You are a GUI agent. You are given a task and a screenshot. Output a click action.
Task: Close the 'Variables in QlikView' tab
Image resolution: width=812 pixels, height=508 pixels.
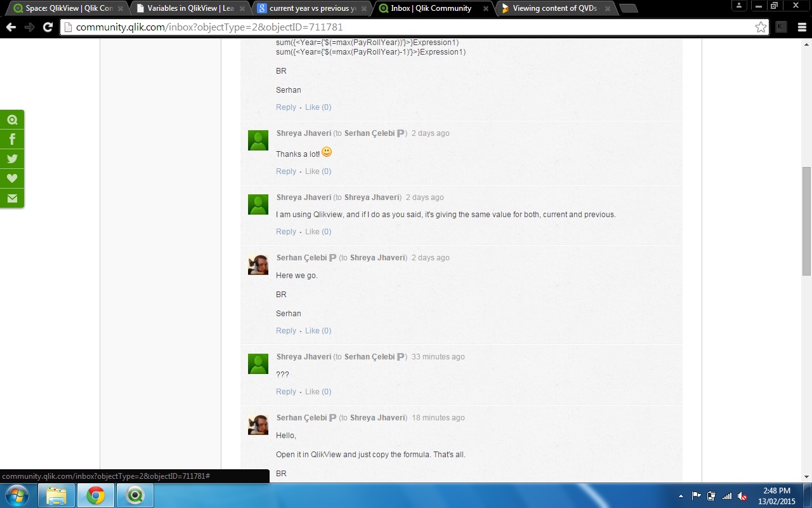[x=242, y=9]
